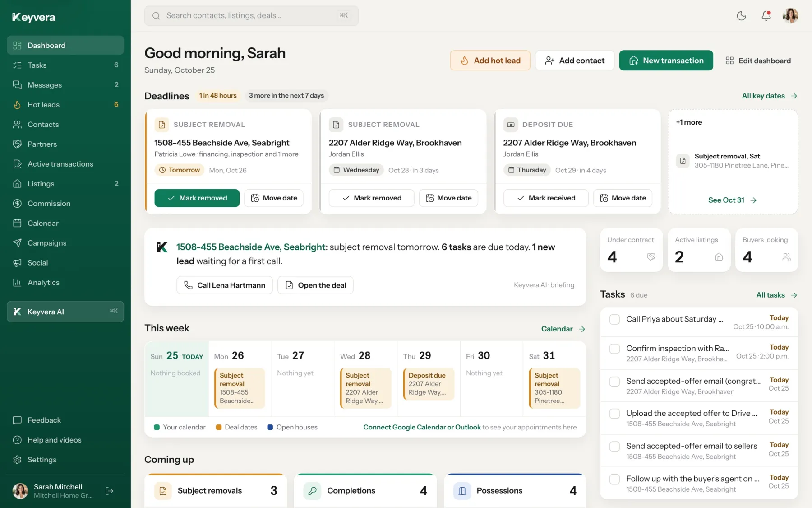812x508 pixels.
Task: Open All key dates arrow link
Action: pos(770,96)
